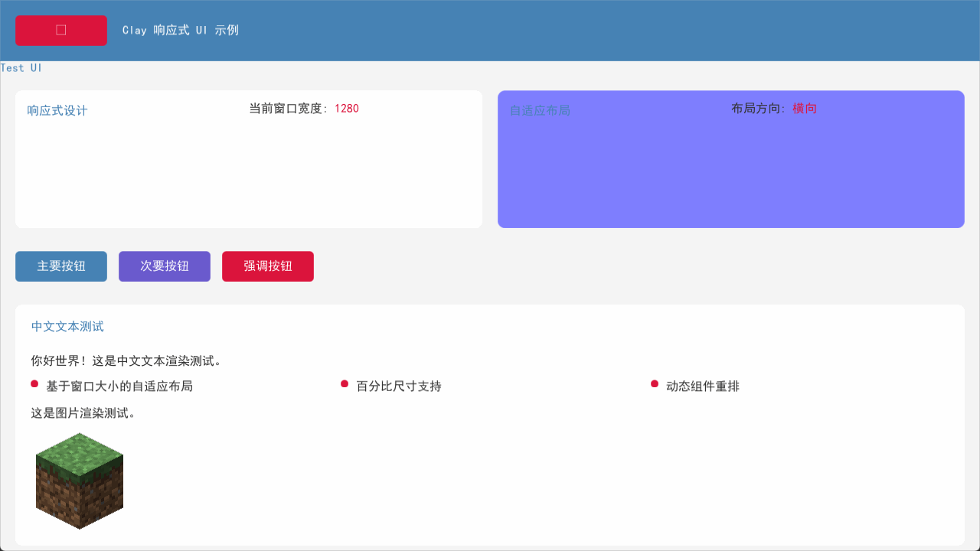Expand the 响应式设计 panel
980x551 pixels.
click(248, 159)
